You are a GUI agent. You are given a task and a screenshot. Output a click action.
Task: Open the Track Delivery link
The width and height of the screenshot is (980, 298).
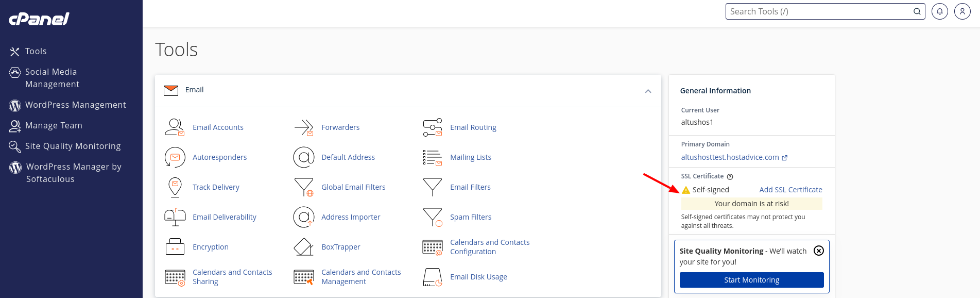point(216,187)
